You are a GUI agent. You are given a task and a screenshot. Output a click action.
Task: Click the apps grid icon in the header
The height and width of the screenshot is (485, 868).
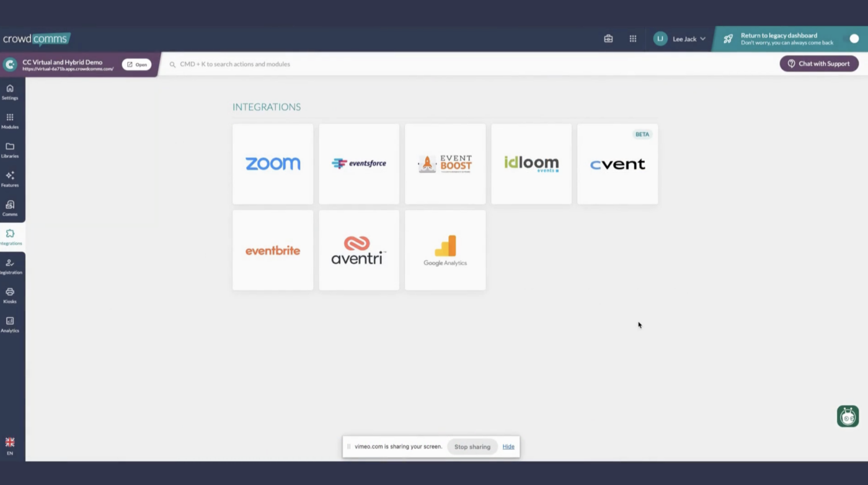pos(632,38)
